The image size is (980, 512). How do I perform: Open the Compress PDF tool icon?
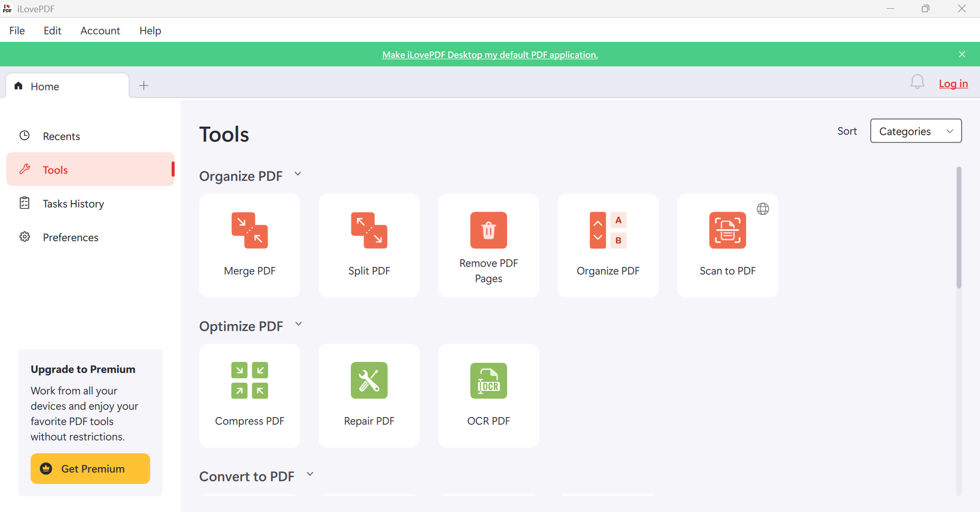click(x=250, y=380)
